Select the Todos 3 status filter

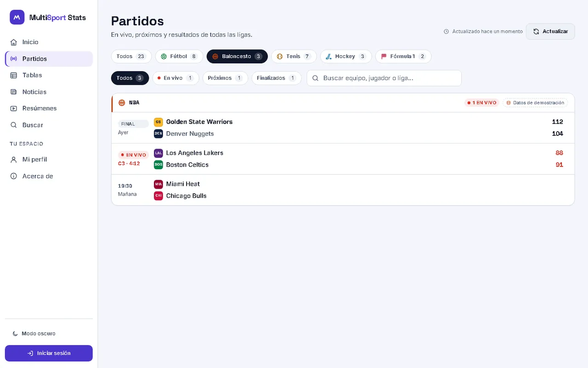coord(130,78)
